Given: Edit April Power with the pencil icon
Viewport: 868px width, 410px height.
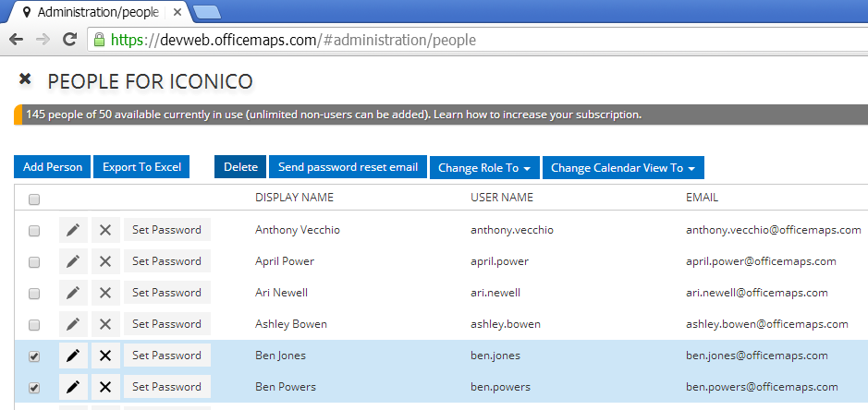Looking at the screenshot, I should tap(73, 261).
